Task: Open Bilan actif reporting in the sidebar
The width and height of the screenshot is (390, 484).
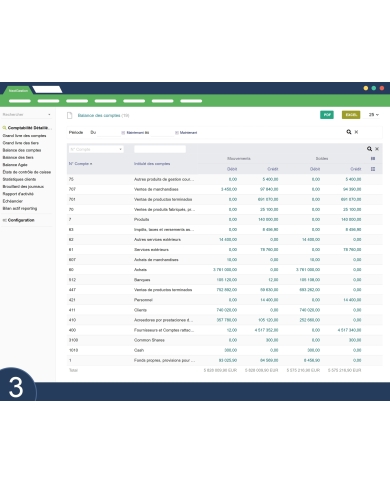Action: (20, 209)
